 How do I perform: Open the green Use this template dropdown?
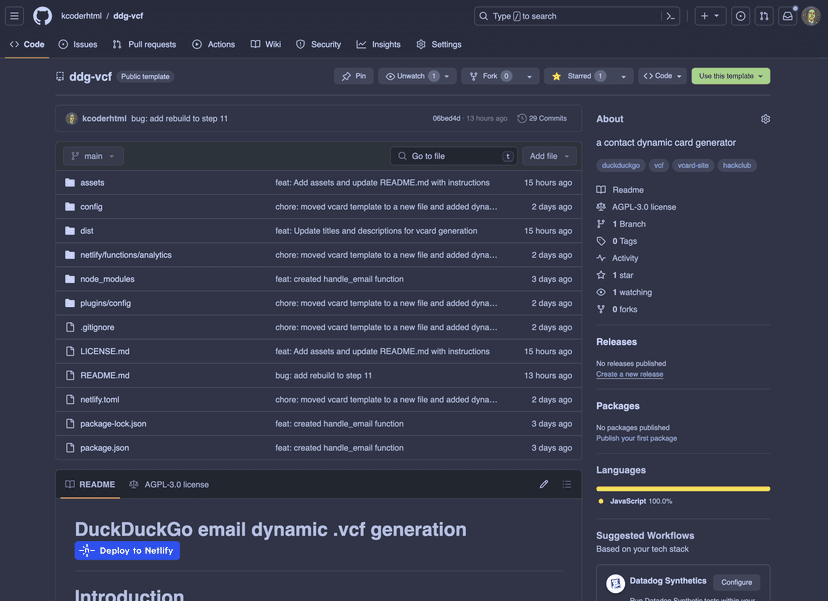pos(730,76)
